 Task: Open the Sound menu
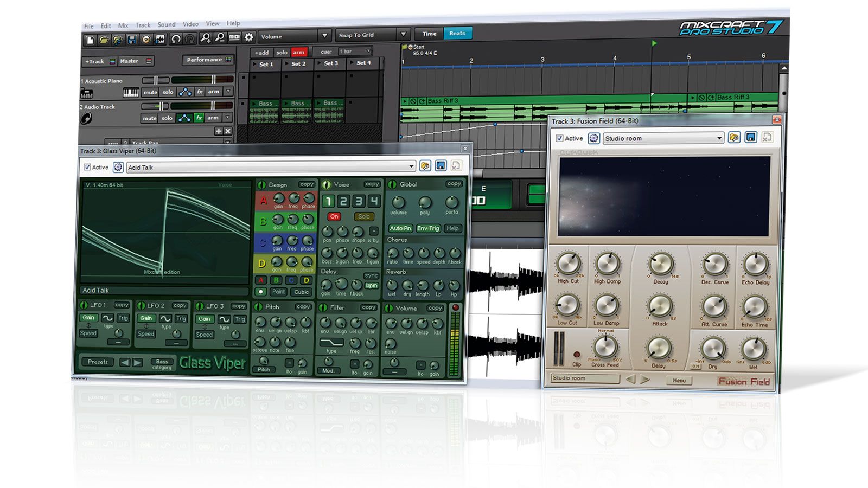click(167, 25)
